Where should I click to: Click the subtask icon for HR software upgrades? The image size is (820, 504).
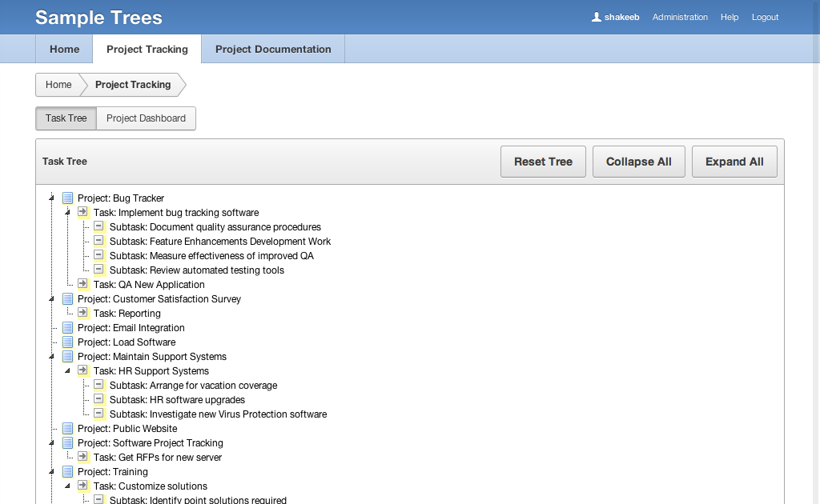[99, 400]
